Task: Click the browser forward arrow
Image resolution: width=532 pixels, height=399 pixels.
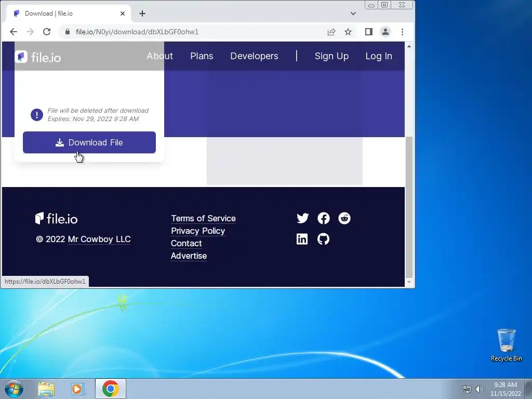Action: [30, 32]
